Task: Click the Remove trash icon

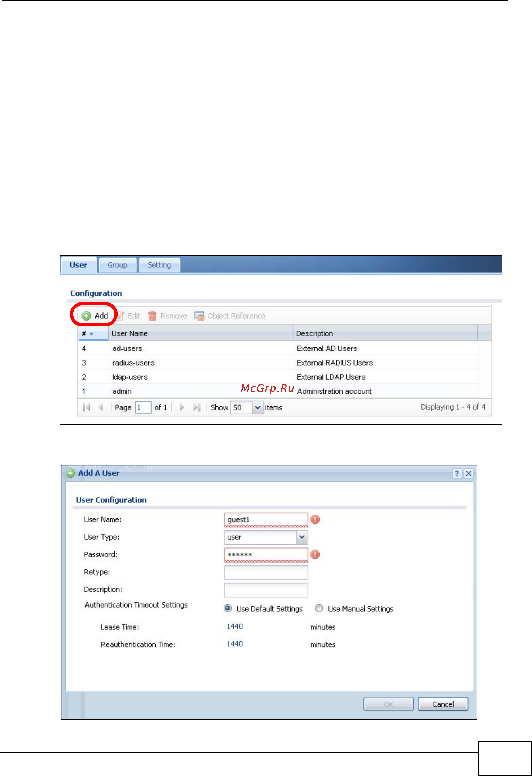Action: [x=152, y=315]
